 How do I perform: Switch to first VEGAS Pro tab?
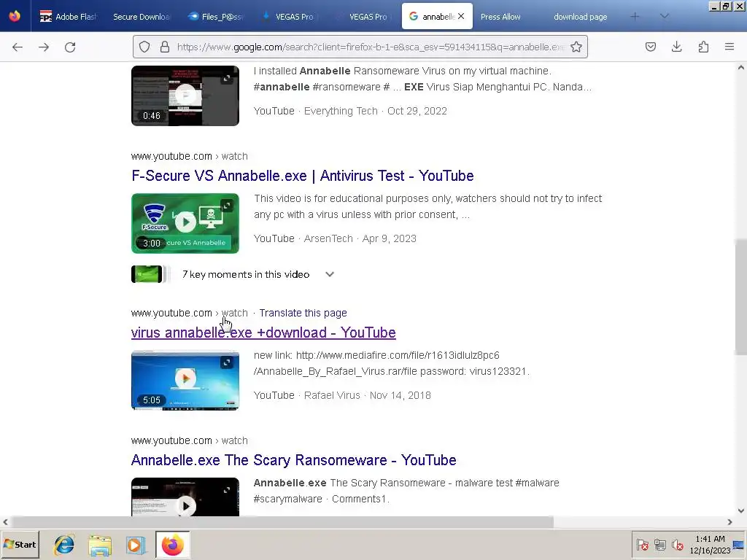click(289, 17)
